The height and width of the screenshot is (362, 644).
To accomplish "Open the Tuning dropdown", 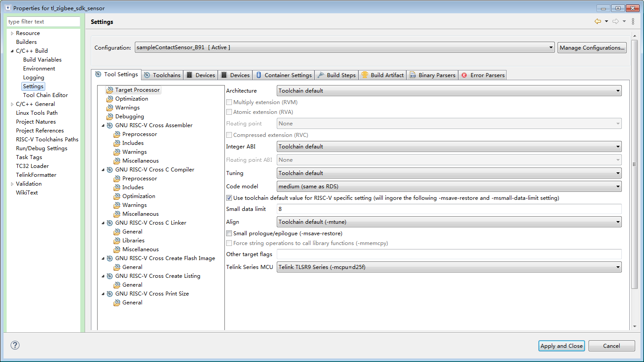I will 449,173.
